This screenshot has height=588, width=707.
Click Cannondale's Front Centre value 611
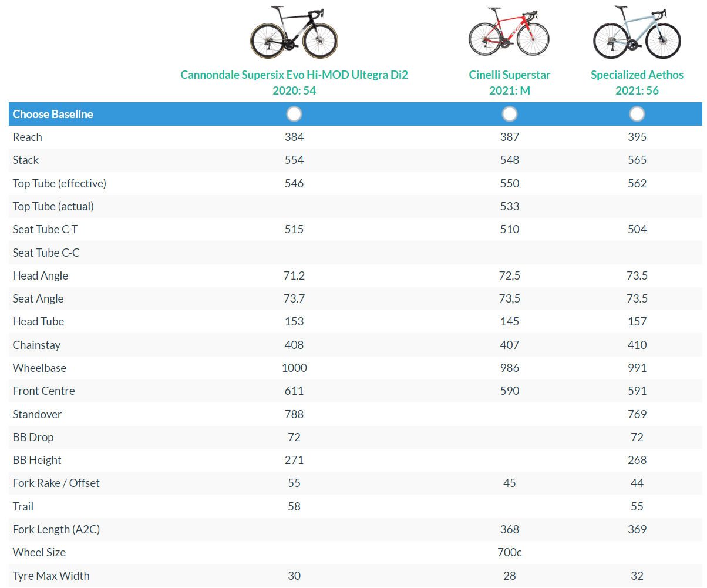click(x=294, y=391)
